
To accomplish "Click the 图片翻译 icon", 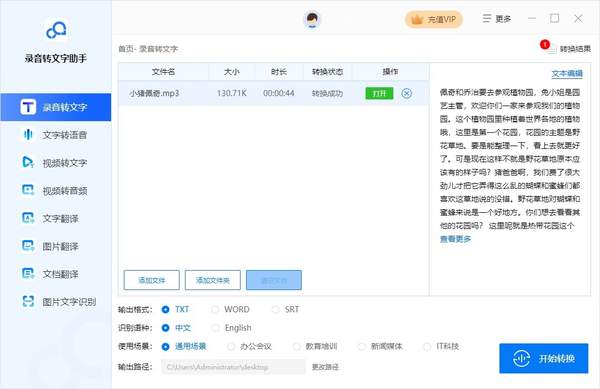I will pos(28,246).
